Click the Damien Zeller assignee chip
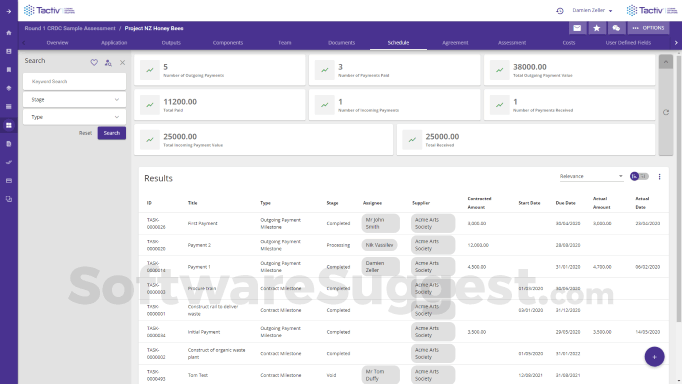Image resolution: width=682 pixels, height=384 pixels. point(381,267)
